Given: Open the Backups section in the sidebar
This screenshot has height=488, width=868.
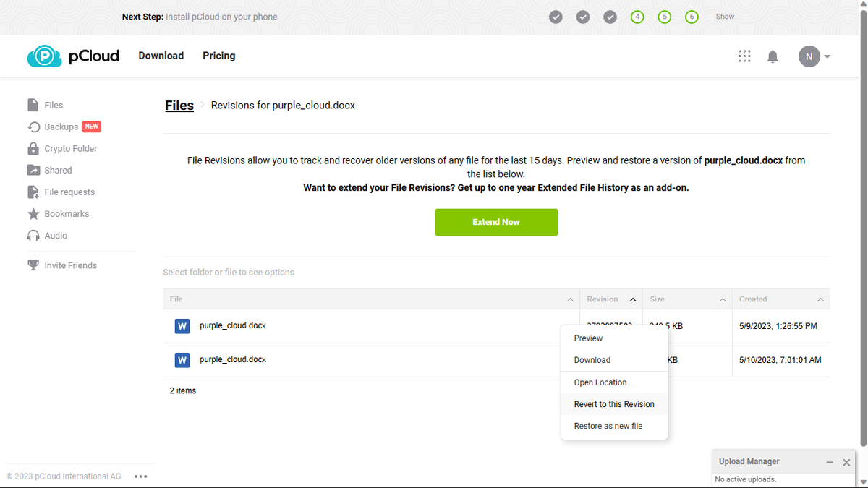Looking at the screenshot, I should click(x=33, y=127).
